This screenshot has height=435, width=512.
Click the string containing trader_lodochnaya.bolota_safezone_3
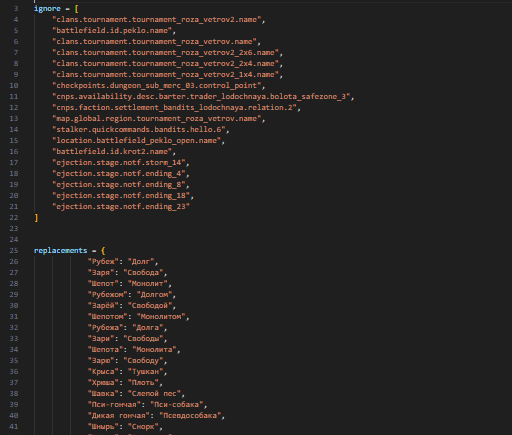tap(201, 97)
